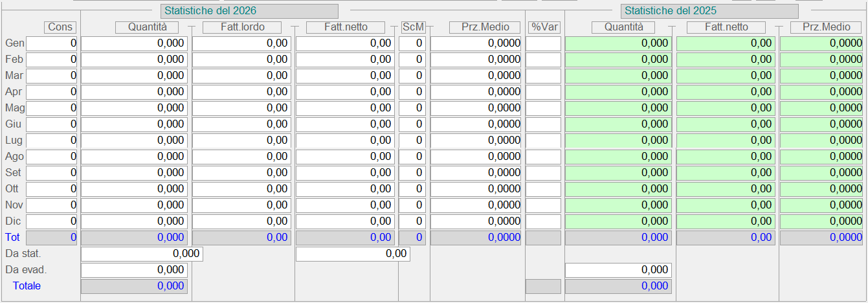Click the Da stat. quantity field

coord(142,254)
